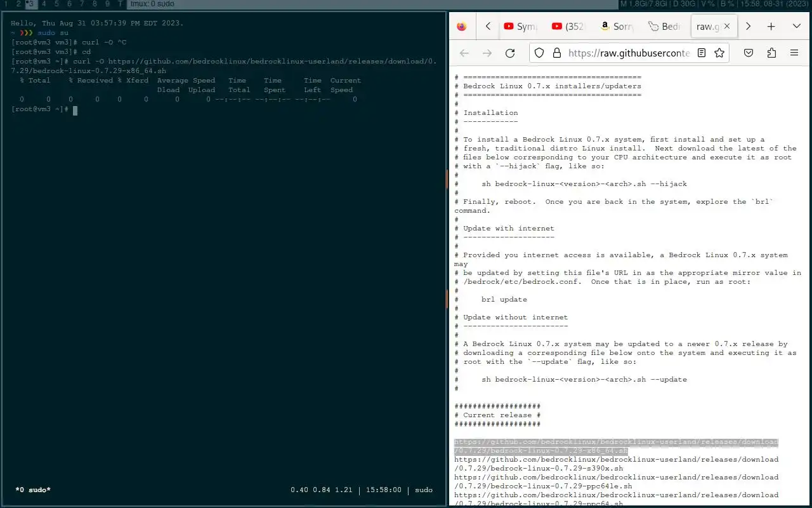Close the 'raw.gi' tab
Image resolution: width=812 pixels, height=508 pixels.
727,26
